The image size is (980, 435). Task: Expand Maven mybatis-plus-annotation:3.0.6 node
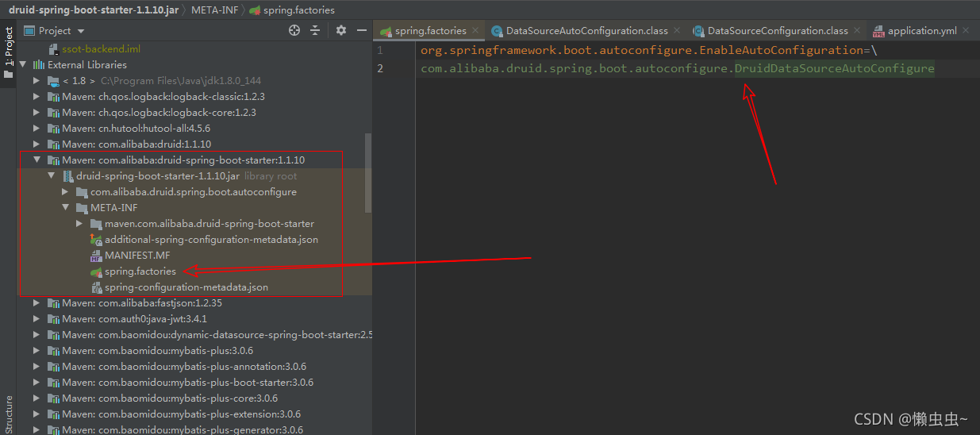[37, 367]
